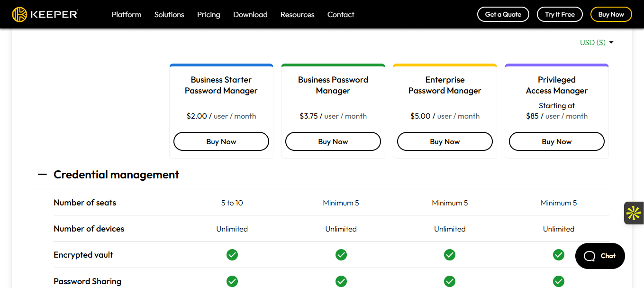
Task: Click Password Sharing checkmark for Business Starter
Action: (232, 281)
